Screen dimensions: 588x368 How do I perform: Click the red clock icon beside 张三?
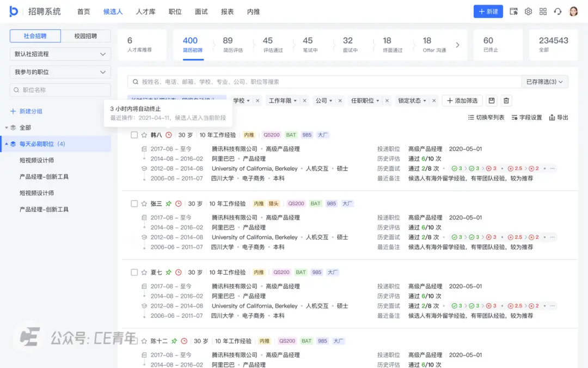(x=179, y=204)
